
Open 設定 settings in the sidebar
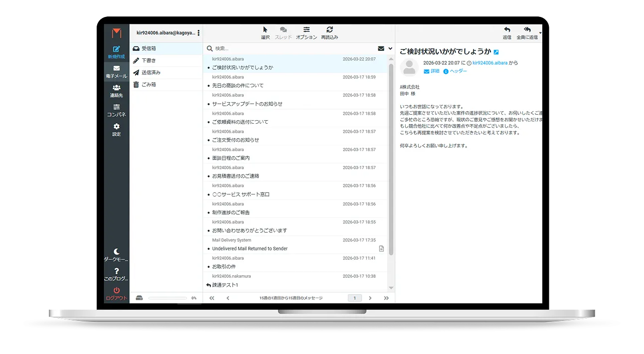117,130
